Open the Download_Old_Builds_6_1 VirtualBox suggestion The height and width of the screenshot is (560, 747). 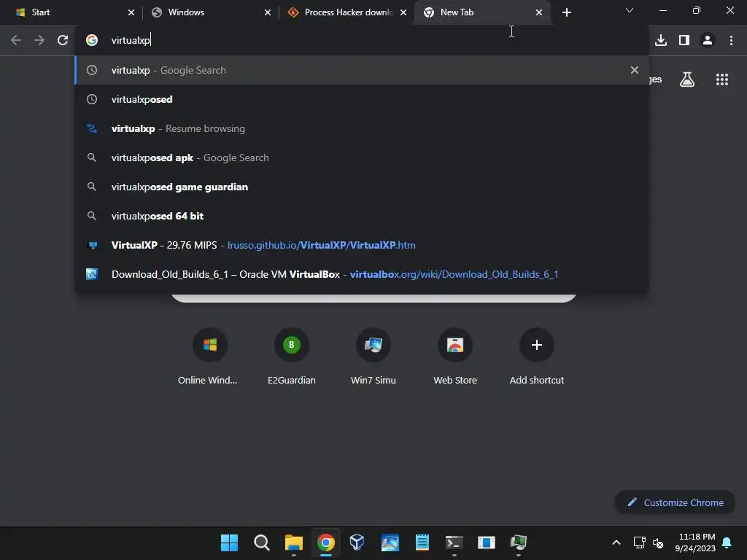tap(361, 274)
